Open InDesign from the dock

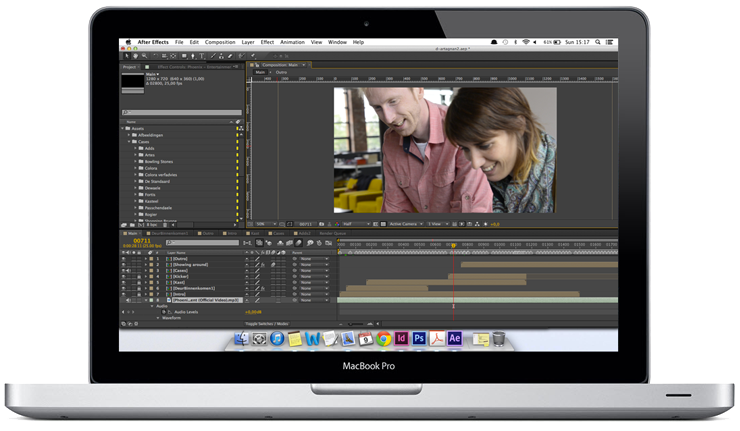(x=401, y=338)
